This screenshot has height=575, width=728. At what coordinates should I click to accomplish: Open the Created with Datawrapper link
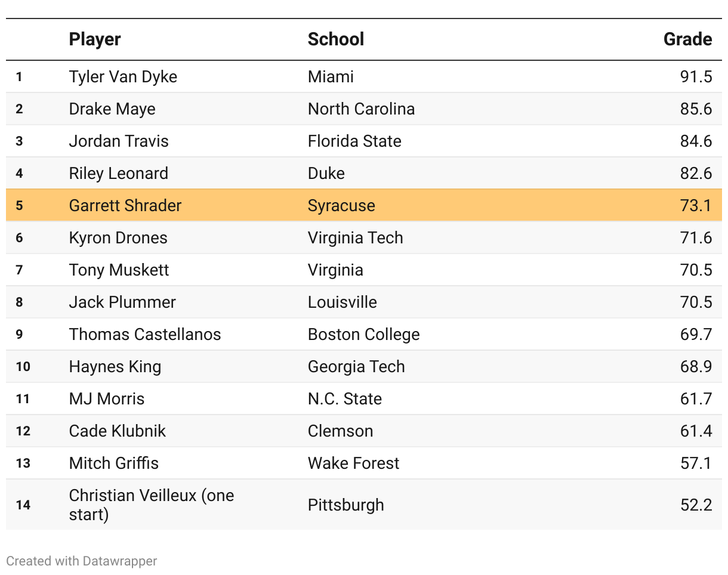pyautogui.click(x=82, y=561)
